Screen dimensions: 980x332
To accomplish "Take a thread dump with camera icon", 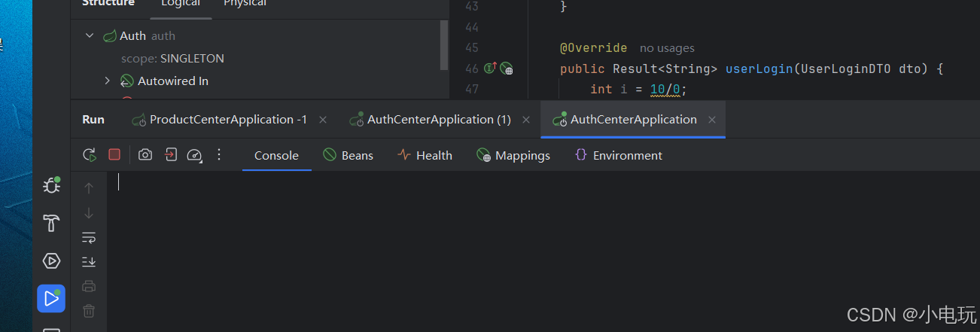I will pyautogui.click(x=145, y=155).
